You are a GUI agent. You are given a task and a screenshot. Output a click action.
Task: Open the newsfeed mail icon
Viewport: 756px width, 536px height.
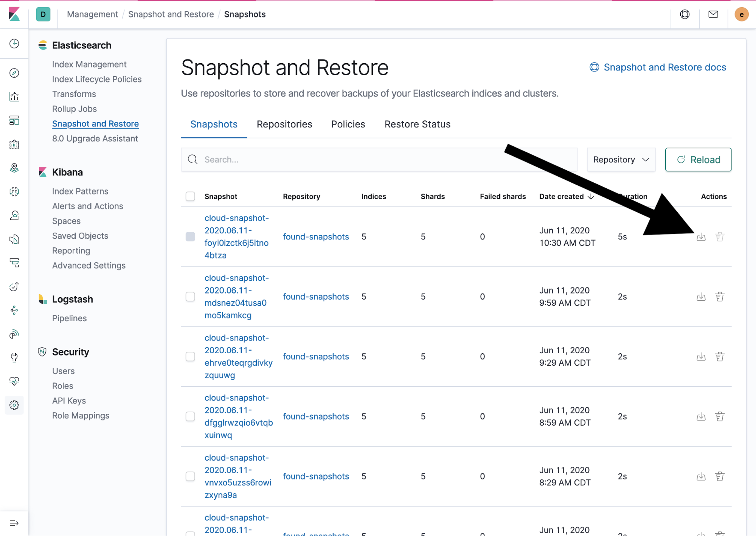point(713,14)
